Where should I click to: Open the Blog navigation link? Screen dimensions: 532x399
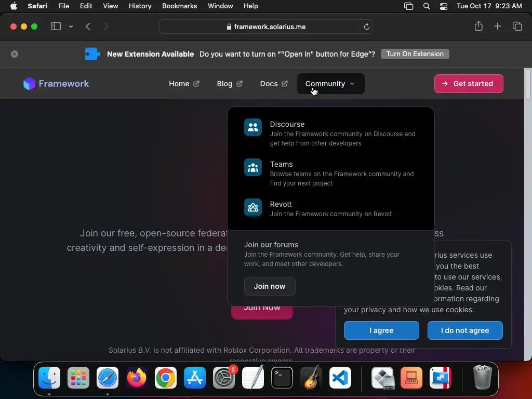pyautogui.click(x=230, y=84)
